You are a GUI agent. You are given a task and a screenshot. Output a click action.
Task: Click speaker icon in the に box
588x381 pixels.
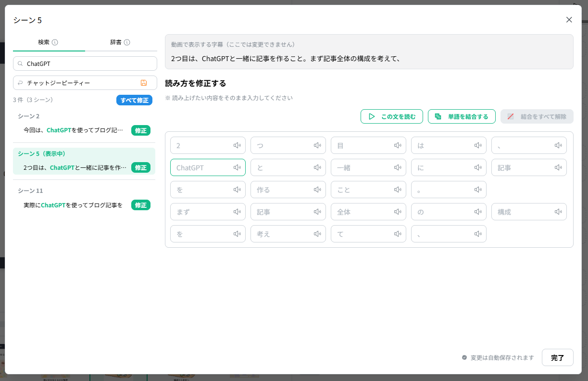pos(478,167)
